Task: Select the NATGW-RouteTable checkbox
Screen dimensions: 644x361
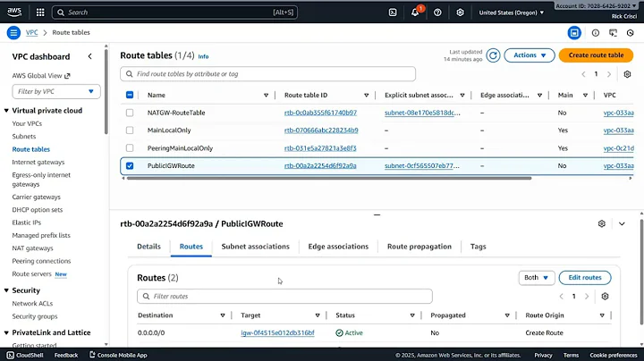Action: click(x=130, y=113)
